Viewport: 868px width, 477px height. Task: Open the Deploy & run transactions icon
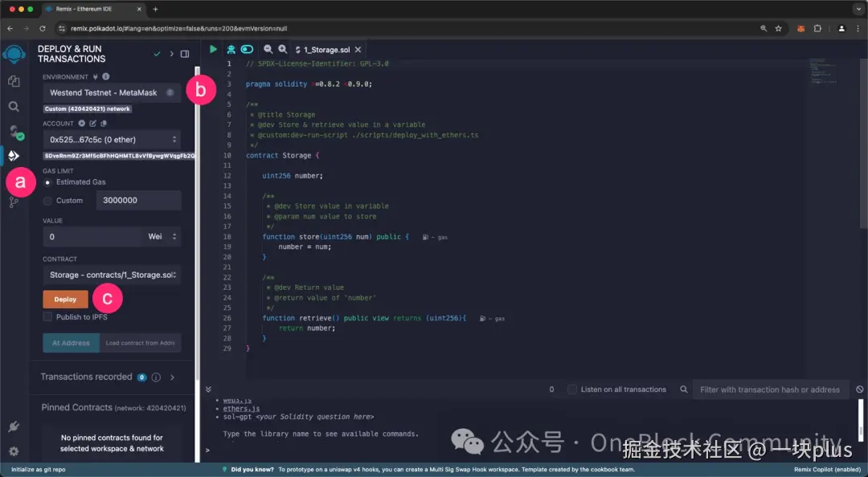pyautogui.click(x=14, y=156)
